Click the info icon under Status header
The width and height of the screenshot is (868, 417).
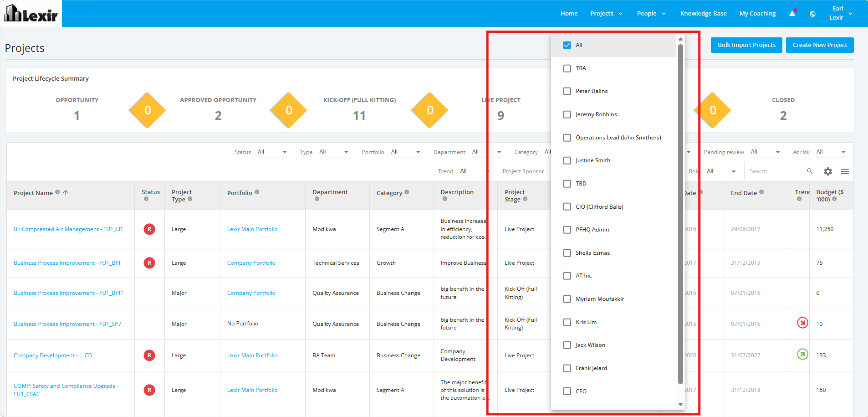[x=146, y=199]
